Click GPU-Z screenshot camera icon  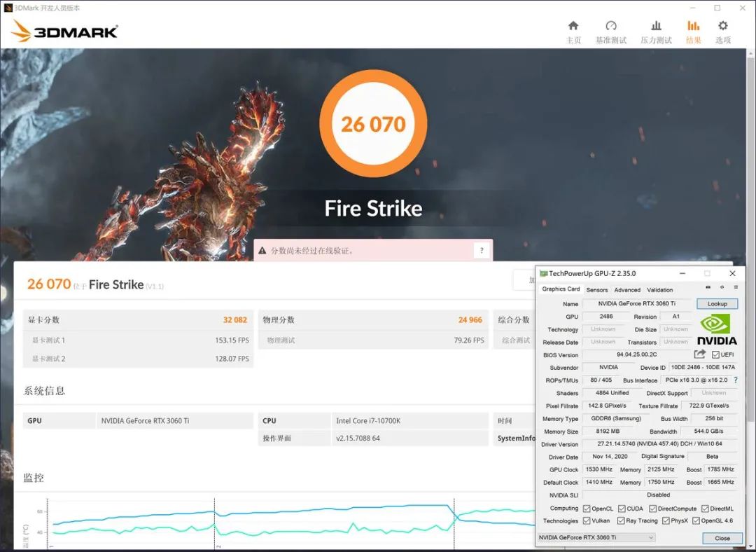tap(708, 288)
